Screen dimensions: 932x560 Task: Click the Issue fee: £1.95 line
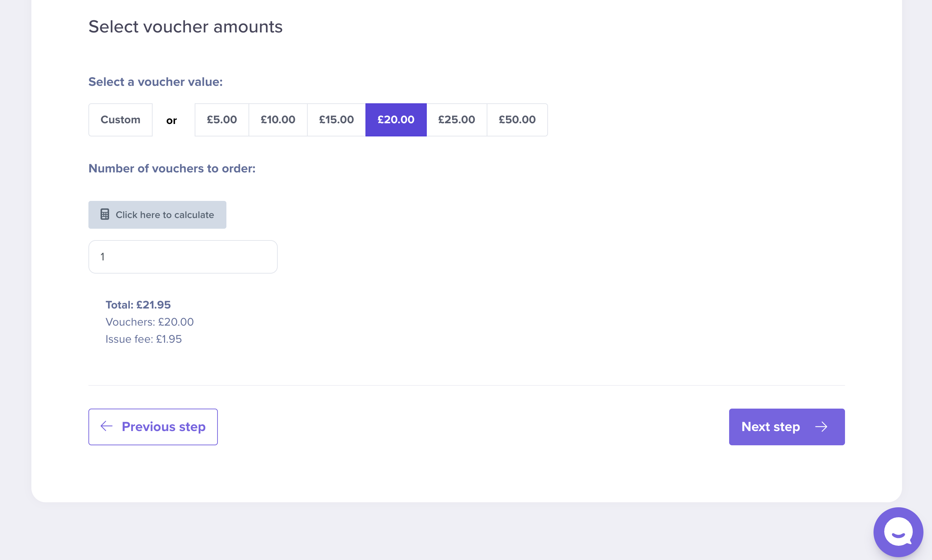tap(143, 339)
